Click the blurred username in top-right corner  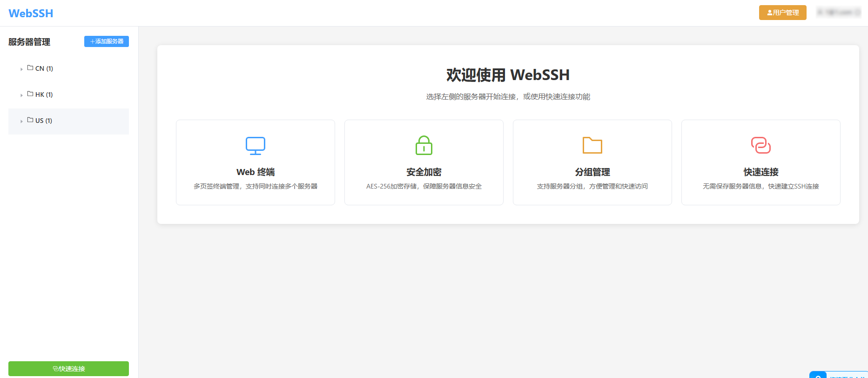[839, 13]
